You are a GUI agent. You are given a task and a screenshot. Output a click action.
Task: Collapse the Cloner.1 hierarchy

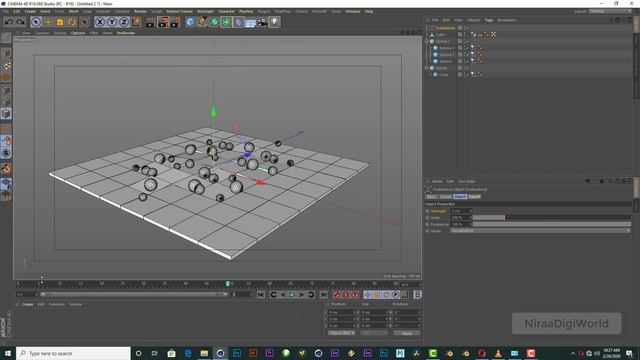click(x=427, y=41)
